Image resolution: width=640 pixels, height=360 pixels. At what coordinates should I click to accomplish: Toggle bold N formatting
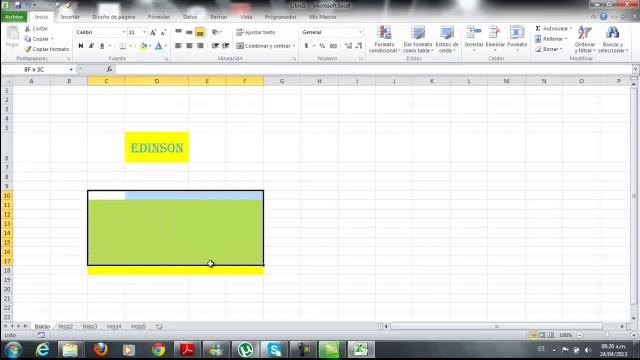[81, 46]
